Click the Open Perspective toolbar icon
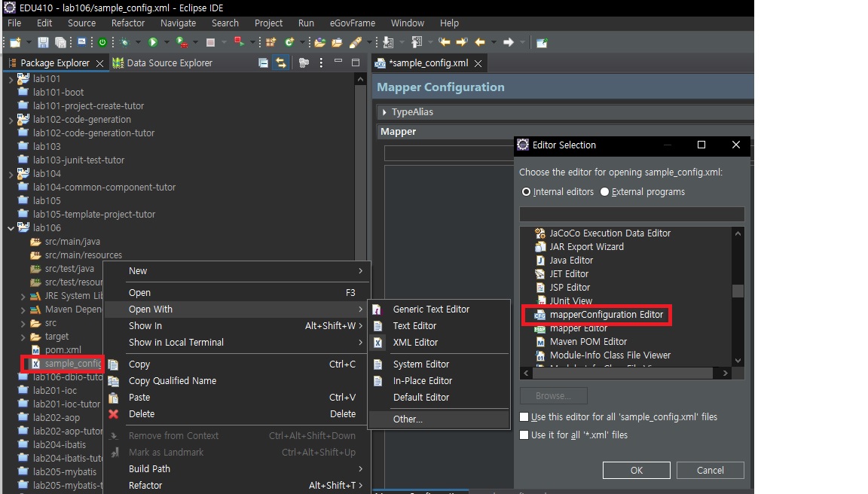The image size is (868, 494). (x=542, y=43)
